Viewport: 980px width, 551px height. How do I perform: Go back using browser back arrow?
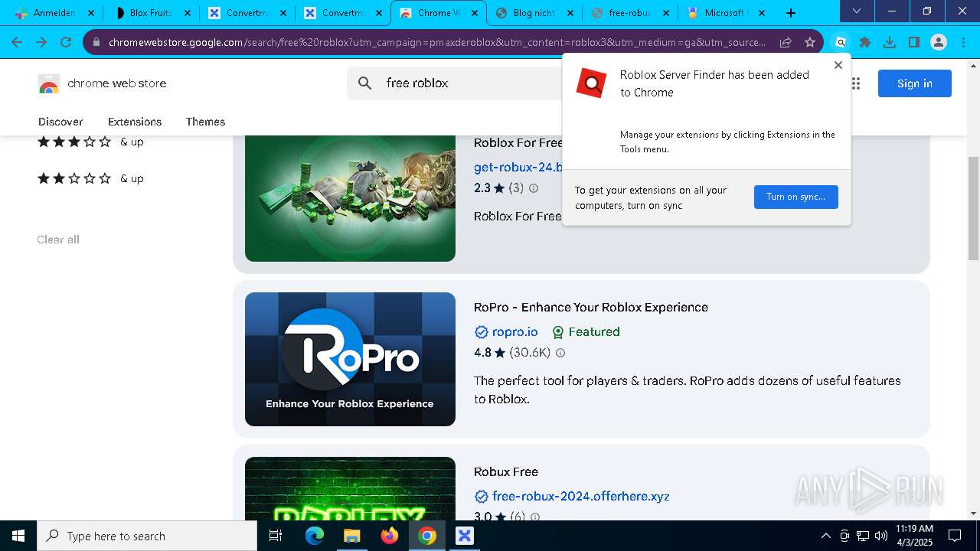[17, 42]
